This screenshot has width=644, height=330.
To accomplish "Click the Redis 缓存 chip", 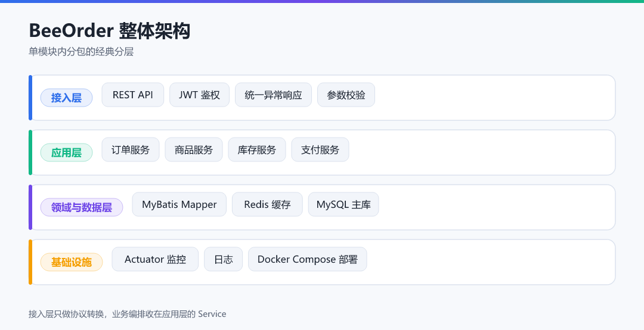I will pyautogui.click(x=267, y=204).
